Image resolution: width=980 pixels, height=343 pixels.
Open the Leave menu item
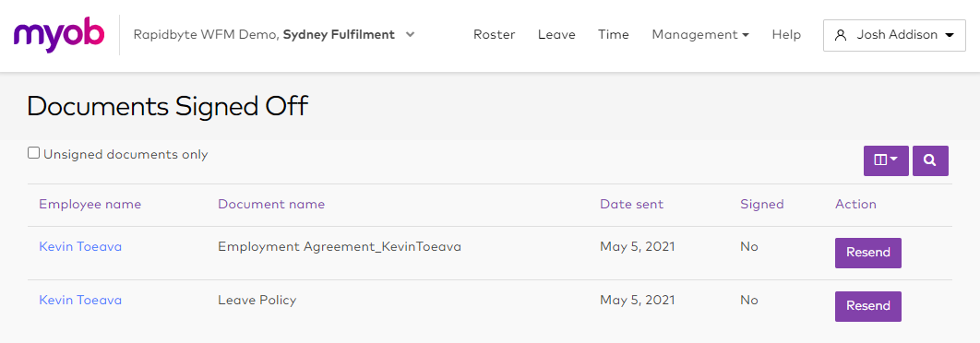click(x=556, y=35)
